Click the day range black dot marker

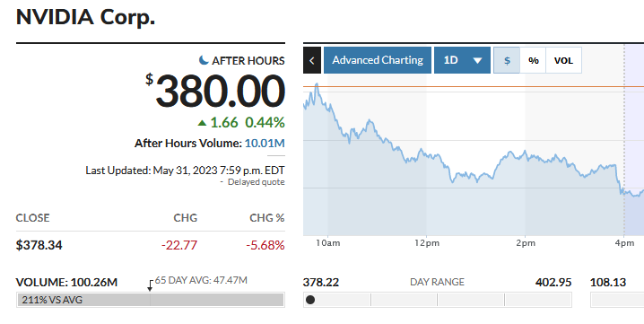(310, 300)
